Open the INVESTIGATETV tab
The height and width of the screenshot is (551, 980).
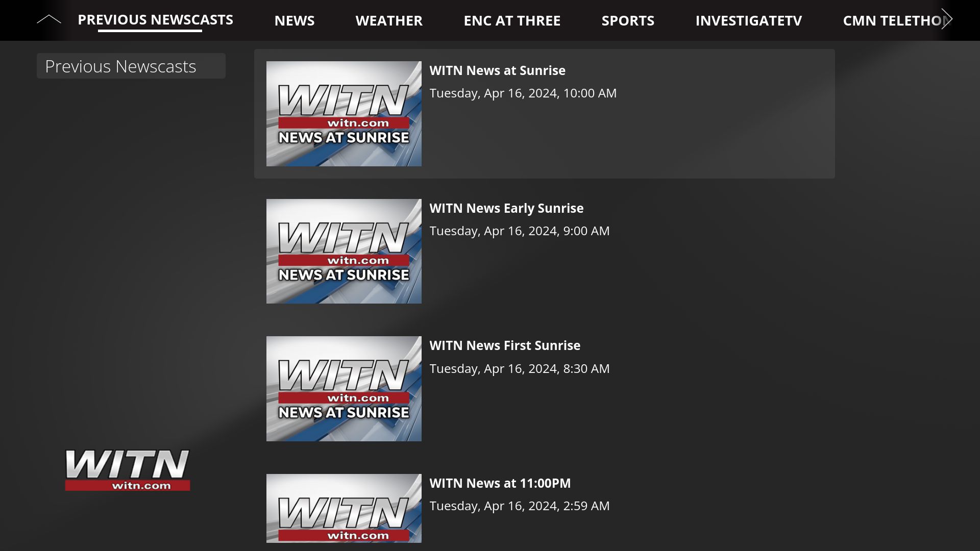pos(748,20)
